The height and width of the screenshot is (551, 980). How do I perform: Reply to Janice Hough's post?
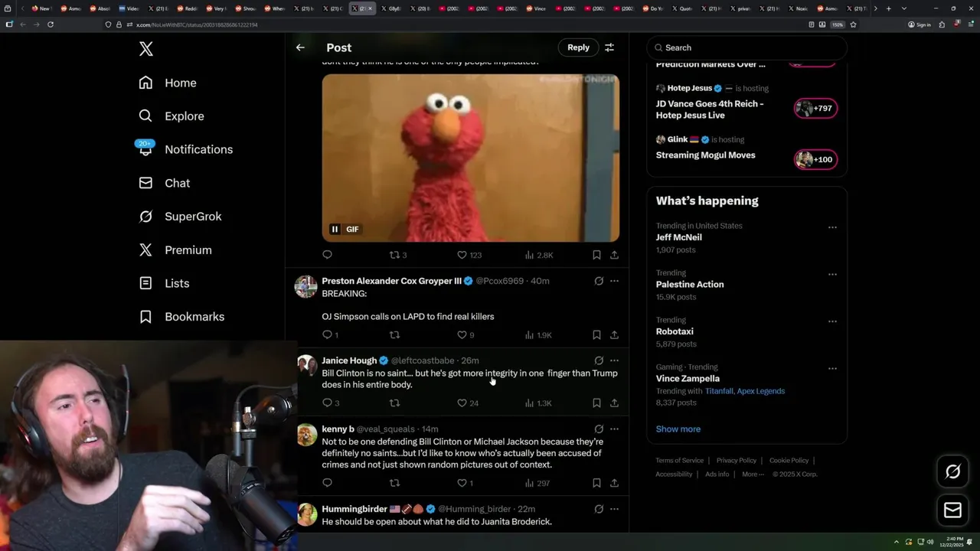click(331, 403)
